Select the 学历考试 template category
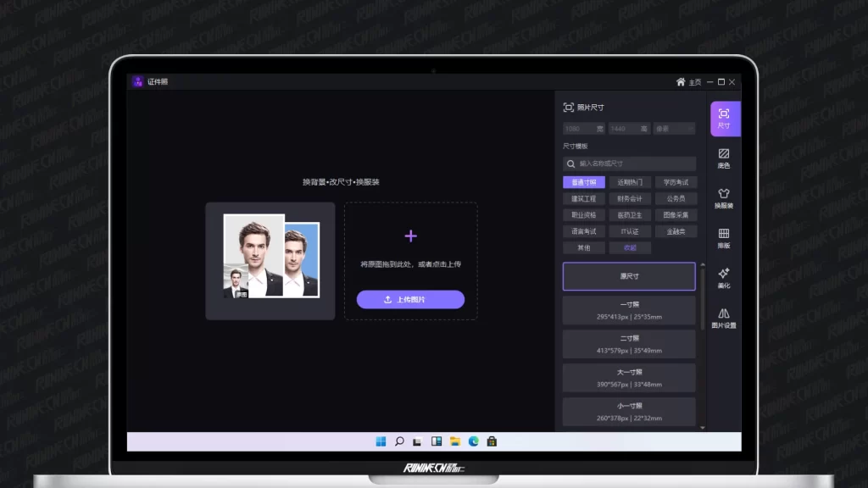The height and width of the screenshot is (488, 868). pyautogui.click(x=676, y=182)
